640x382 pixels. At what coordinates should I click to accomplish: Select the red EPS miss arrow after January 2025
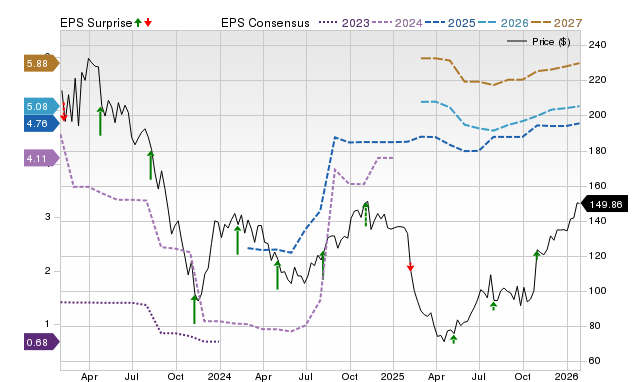(410, 267)
